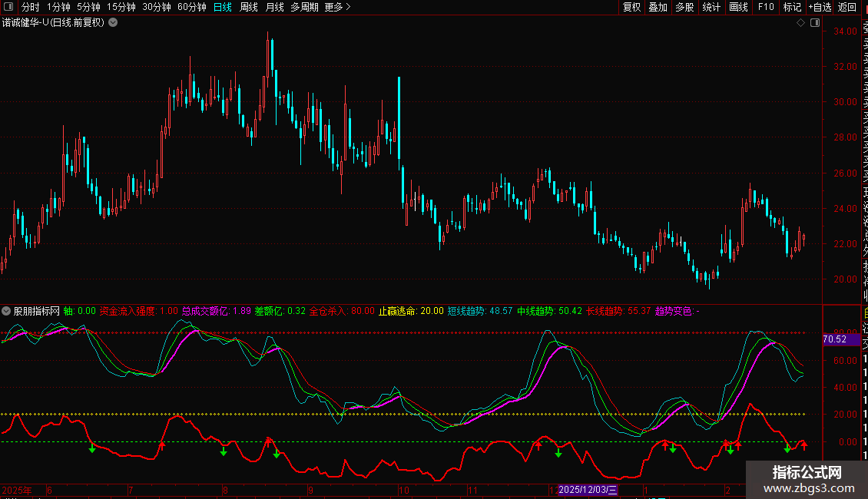Select the 周线 weekly chart tab
868x499 pixels.
tap(249, 7)
